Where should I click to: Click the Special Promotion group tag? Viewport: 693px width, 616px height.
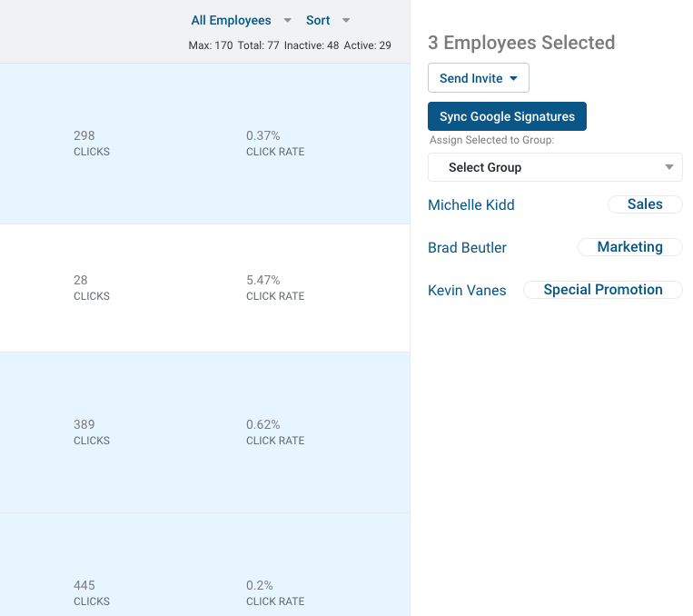click(603, 290)
